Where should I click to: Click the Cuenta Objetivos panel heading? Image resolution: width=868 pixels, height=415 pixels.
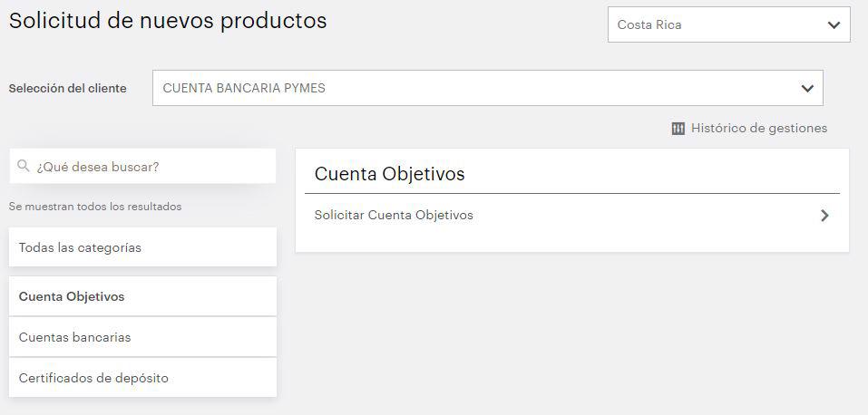pyautogui.click(x=389, y=174)
